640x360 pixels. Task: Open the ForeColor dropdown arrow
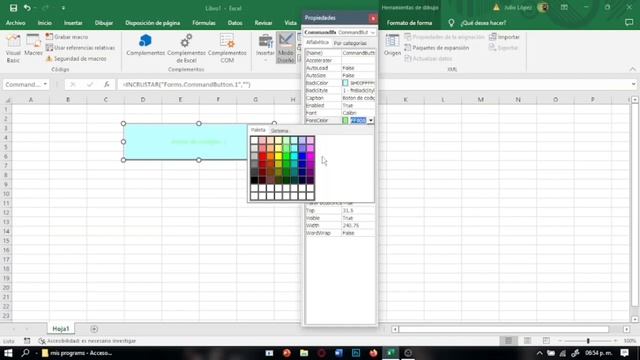371,120
